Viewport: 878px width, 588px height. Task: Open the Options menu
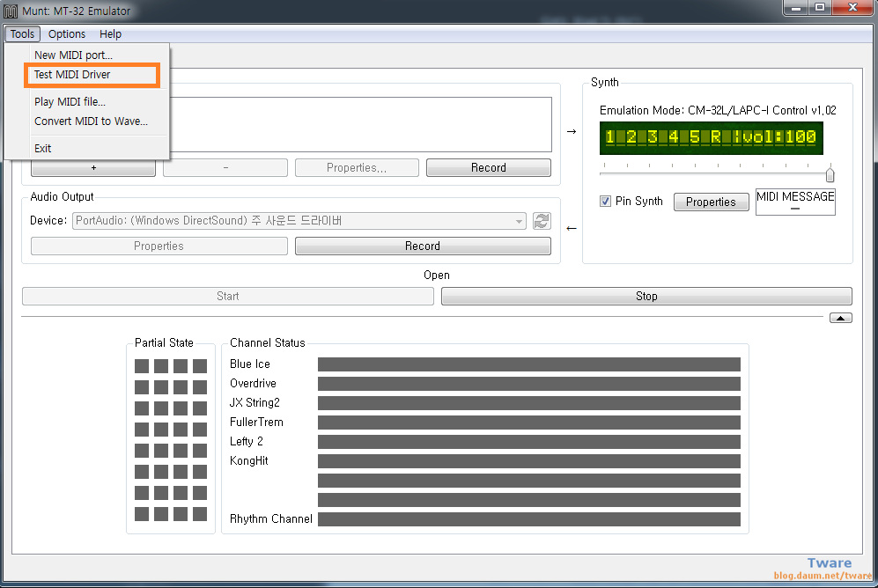pos(67,34)
